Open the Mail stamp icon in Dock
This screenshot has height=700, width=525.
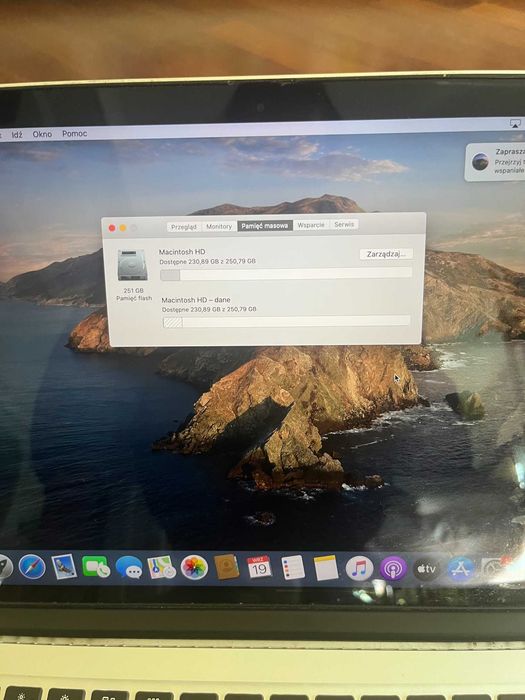click(64, 567)
